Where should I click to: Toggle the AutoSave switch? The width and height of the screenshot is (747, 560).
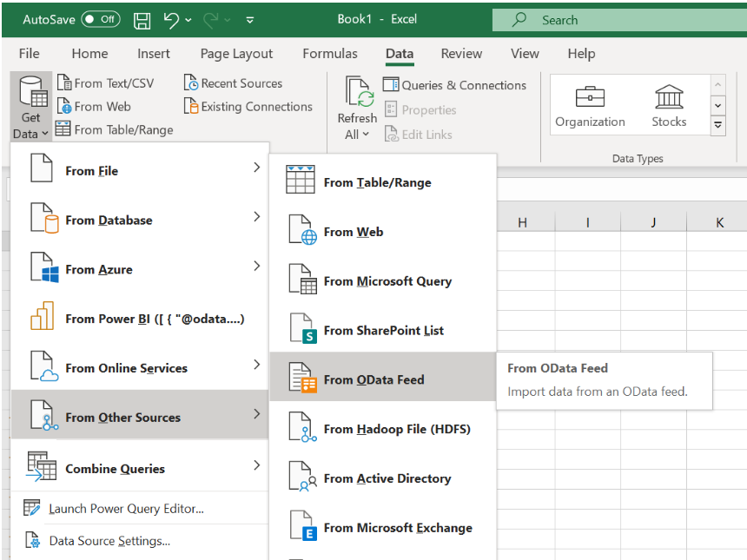point(101,19)
